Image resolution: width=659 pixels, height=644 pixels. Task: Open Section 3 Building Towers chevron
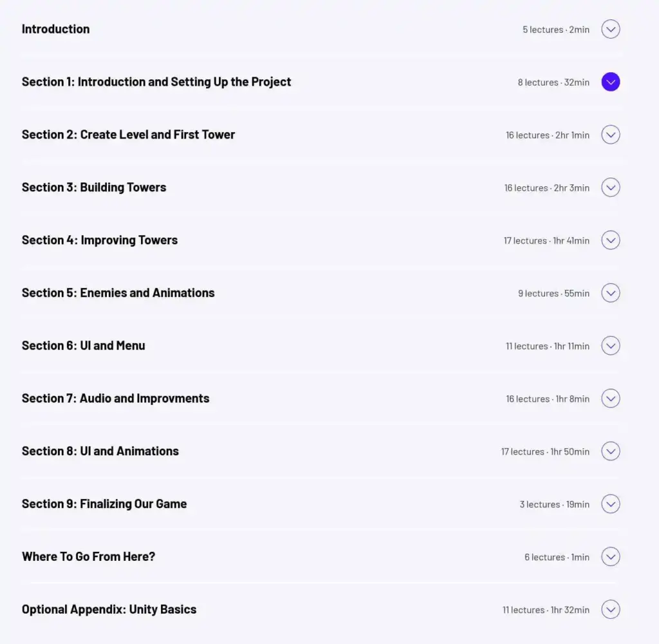[610, 187]
